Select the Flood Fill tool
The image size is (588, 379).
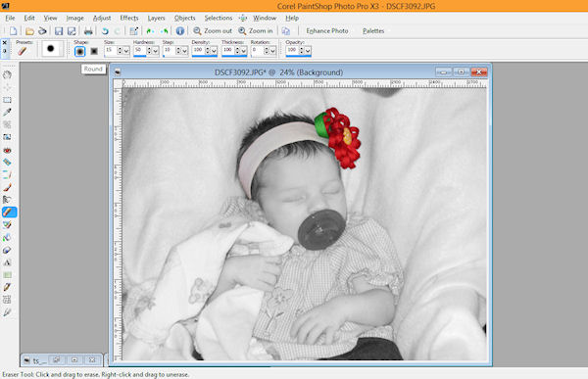[7, 250]
